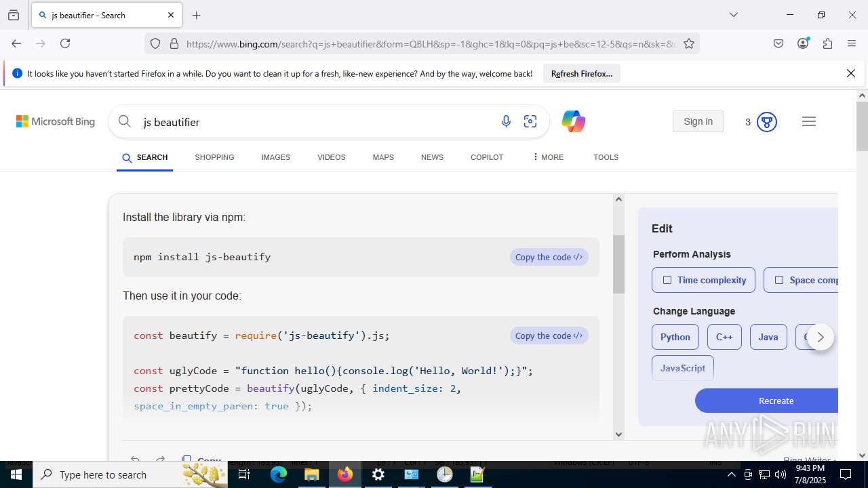The width and height of the screenshot is (868, 488).
Task: Switch to the MAPS tab
Action: 383,157
